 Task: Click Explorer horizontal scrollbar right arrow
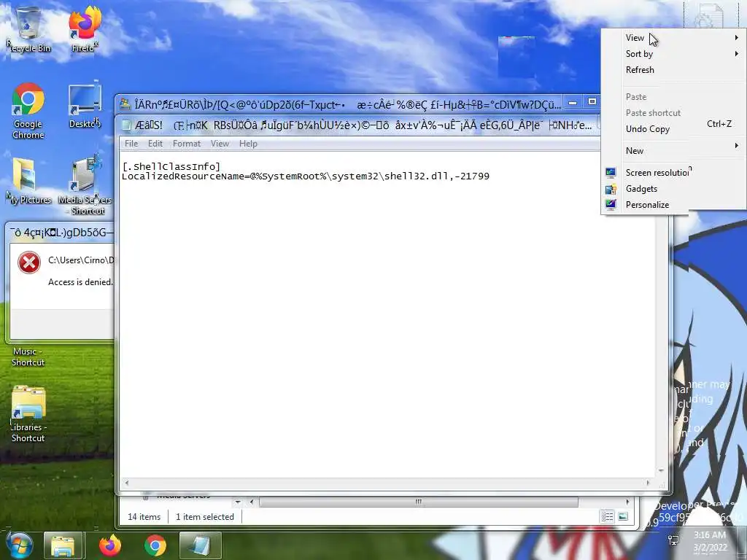[627, 502]
